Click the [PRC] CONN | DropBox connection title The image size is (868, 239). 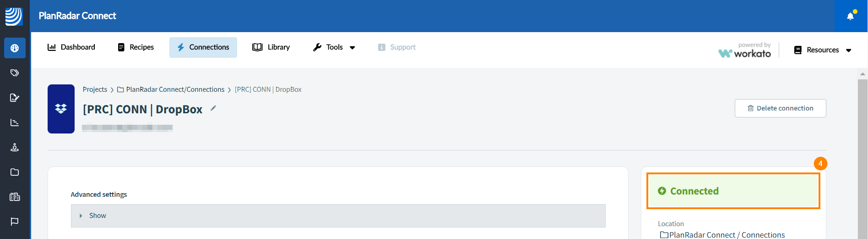pyautogui.click(x=142, y=109)
